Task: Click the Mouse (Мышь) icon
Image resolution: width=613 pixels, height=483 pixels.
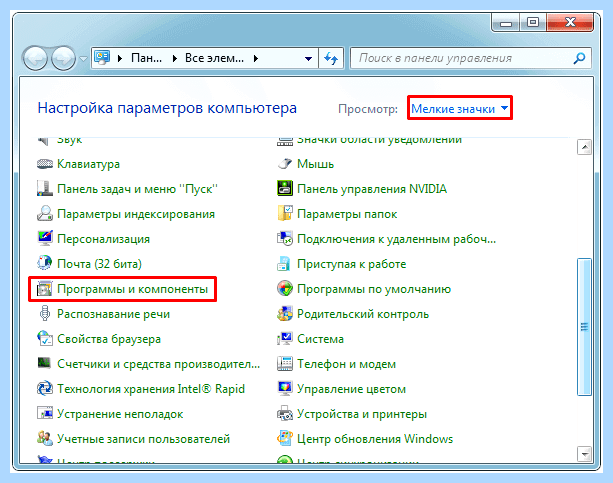Action: tap(285, 164)
